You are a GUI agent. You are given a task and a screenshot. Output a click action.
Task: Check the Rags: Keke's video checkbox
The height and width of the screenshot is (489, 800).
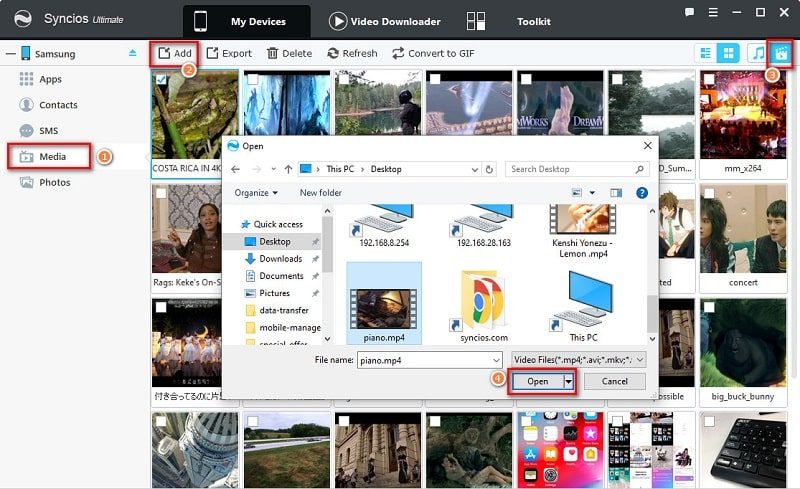tap(161, 193)
